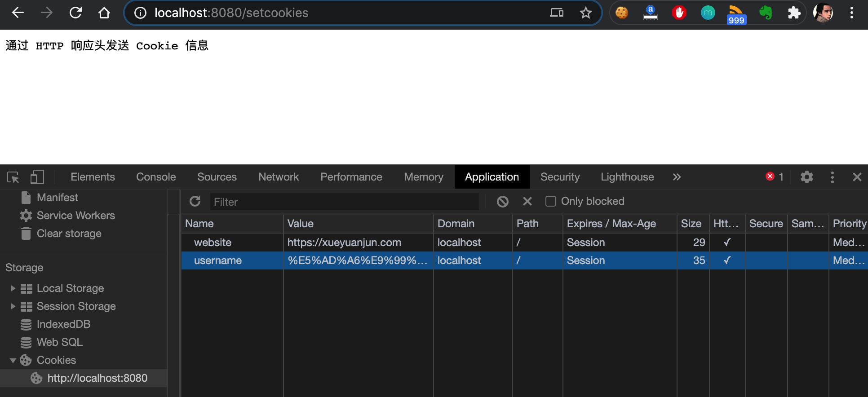Collapse the Cookies tree arrow
Image resolution: width=868 pixels, height=397 pixels.
[x=13, y=360]
